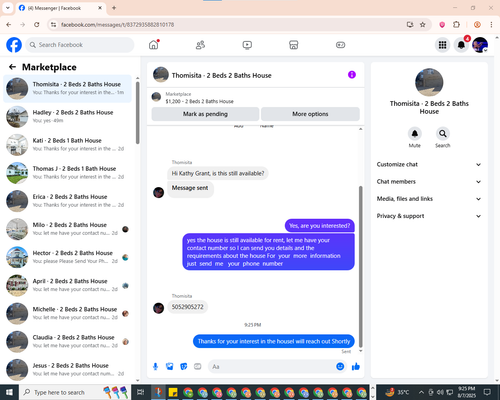Viewport: 500px width, 400px height.
Task: Open the Watch video icon
Action: click(247, 45)
